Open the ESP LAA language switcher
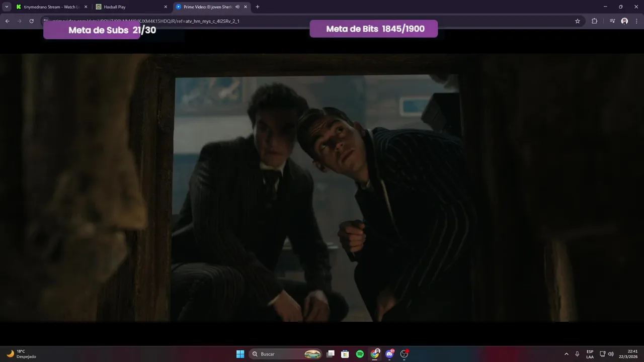 pyautogui.click(x=590, y=354)
